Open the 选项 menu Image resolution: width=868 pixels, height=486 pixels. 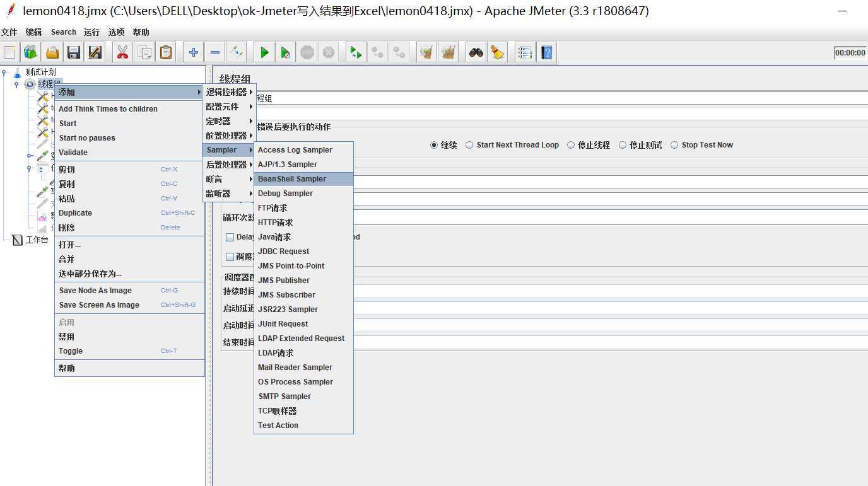point(116,32)
